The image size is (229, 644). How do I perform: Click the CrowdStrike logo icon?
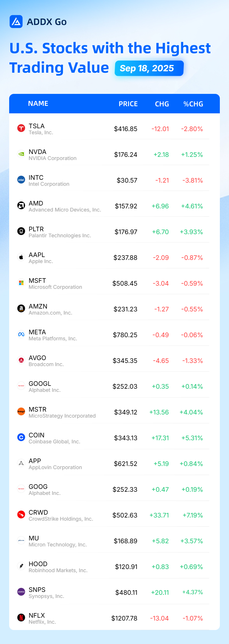point(21,515)
